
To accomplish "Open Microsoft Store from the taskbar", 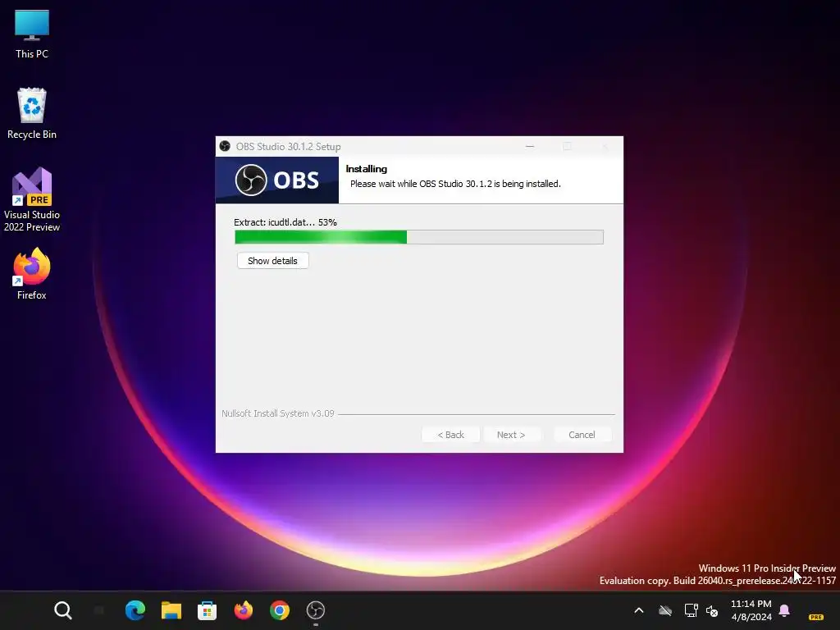I will [207, 610].
